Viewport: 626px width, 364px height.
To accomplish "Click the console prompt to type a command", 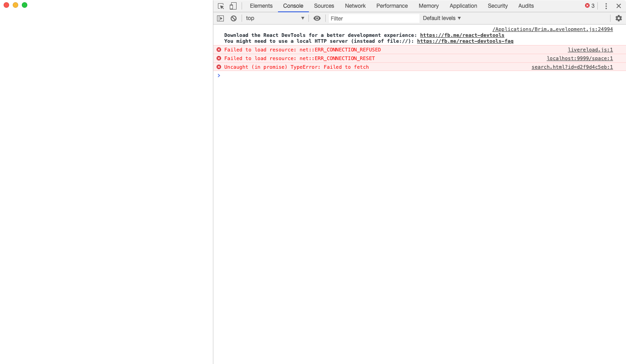I will [x=318, y=76].
